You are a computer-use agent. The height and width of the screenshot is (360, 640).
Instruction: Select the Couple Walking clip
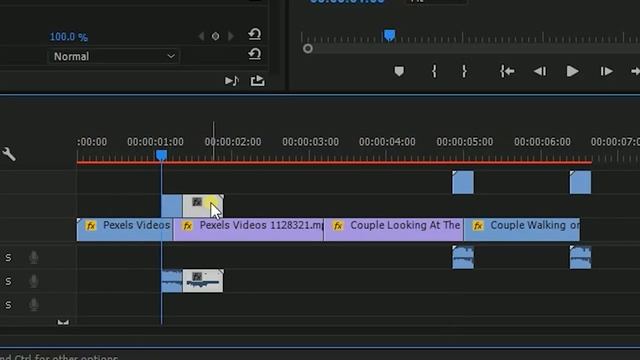pos(522,229)
